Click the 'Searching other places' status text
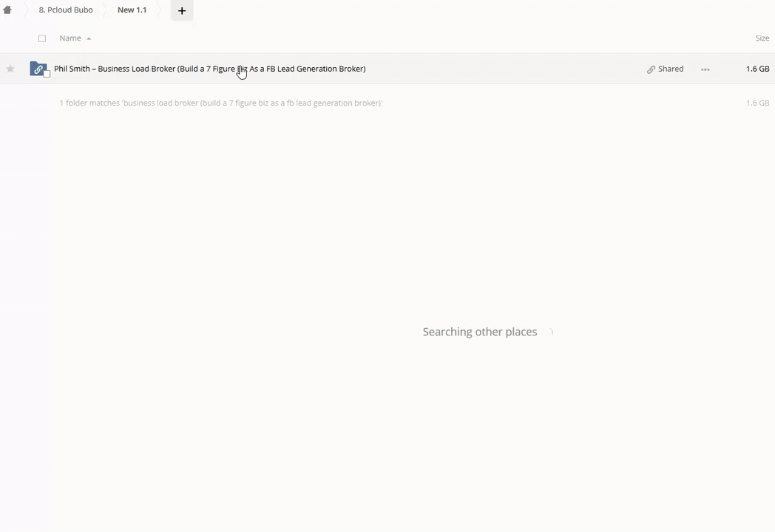 click(x=479, y=332)
